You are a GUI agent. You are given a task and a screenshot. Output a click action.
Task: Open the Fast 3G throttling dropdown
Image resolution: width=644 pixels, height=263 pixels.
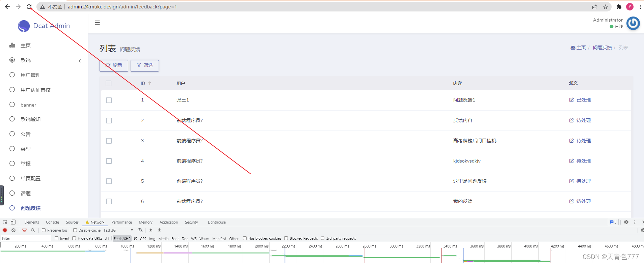[x=118, y=230]
